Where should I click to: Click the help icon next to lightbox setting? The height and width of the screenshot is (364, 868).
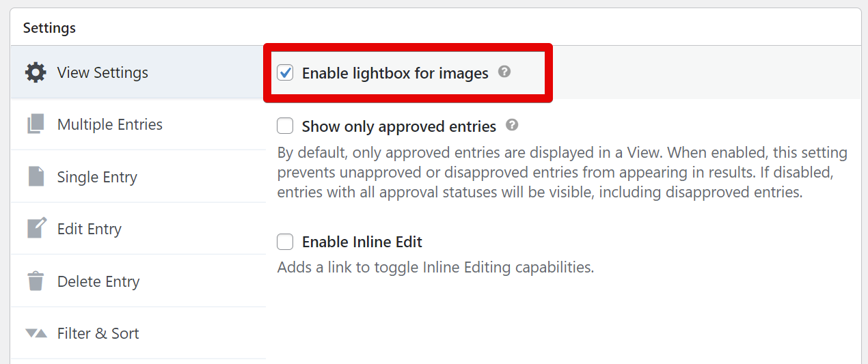(x=504, y=72)
